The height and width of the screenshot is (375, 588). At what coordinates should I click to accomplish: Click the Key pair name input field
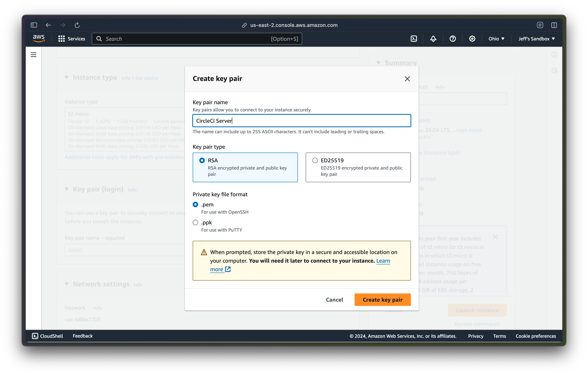tap(302, 121)
